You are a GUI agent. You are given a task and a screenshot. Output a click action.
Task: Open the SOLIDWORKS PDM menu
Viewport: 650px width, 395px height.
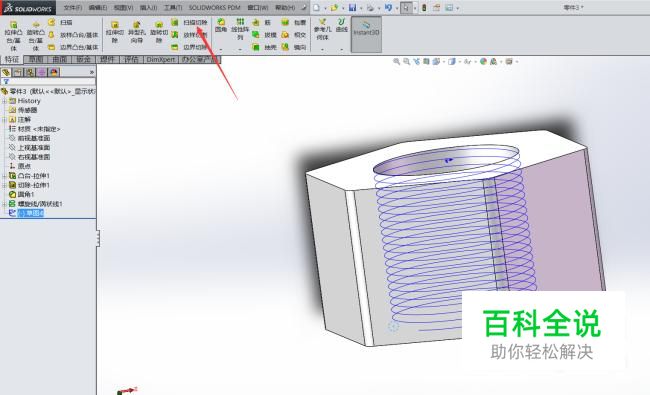coord(214,7)
